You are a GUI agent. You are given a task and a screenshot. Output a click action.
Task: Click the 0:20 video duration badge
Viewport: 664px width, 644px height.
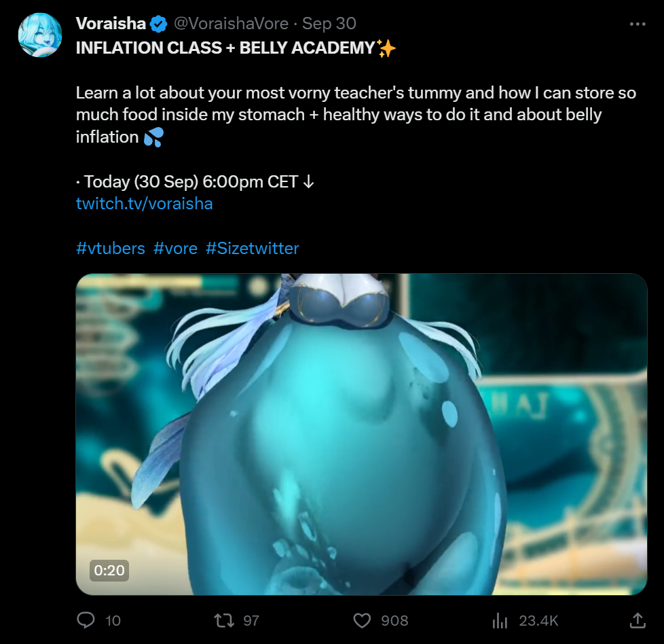(109, 570)
